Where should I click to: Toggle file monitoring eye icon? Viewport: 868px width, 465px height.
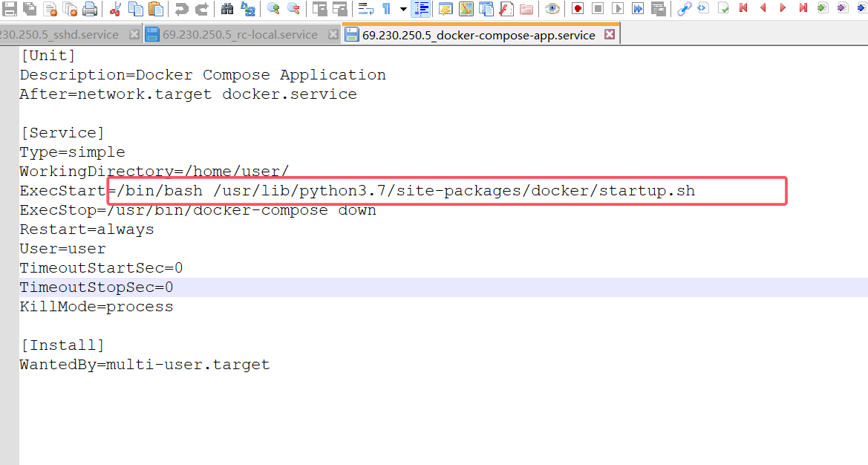pyautogui.click(x=552, y=8)
